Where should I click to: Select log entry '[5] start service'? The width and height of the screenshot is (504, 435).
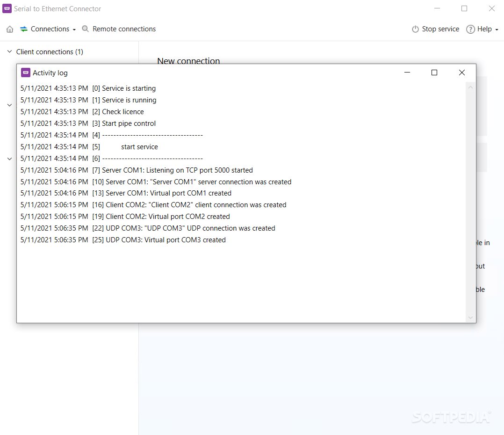89,147
